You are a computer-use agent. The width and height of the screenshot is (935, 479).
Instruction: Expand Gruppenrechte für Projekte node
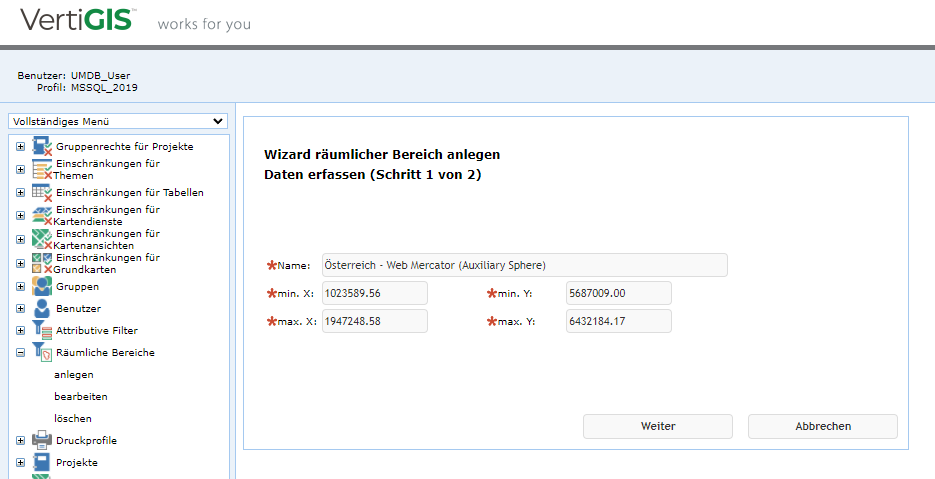coord(20,146)
